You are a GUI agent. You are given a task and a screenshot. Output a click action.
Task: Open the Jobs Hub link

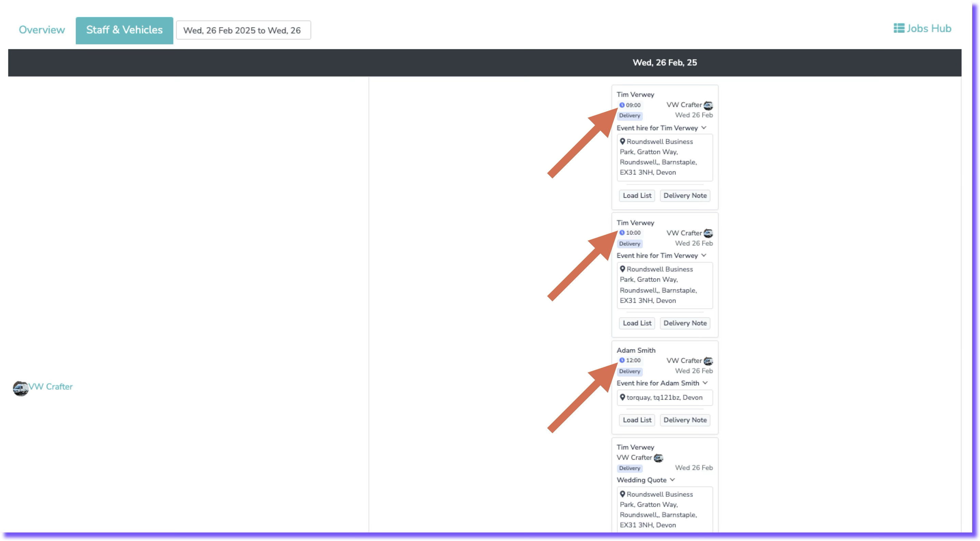(923, 29)
